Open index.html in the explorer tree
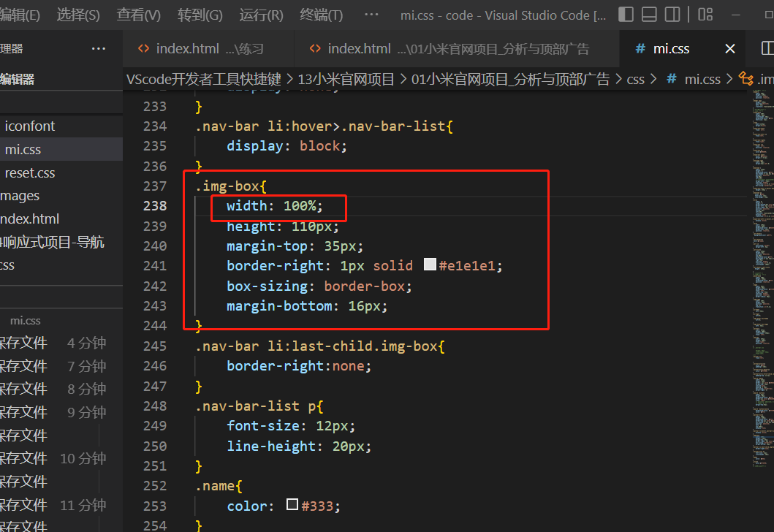The image size is (774, 532). [61, 218]
